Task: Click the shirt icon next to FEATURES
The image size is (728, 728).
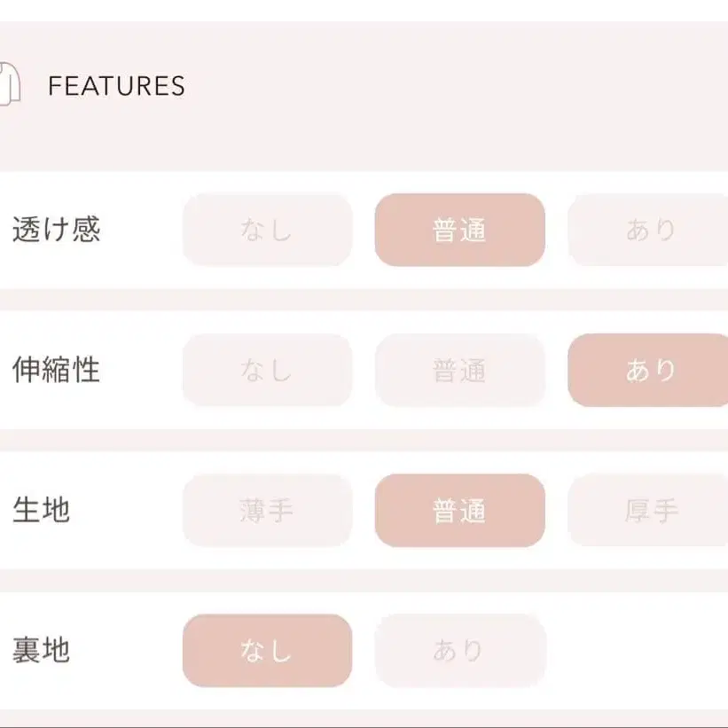Action: pos(9,86)
